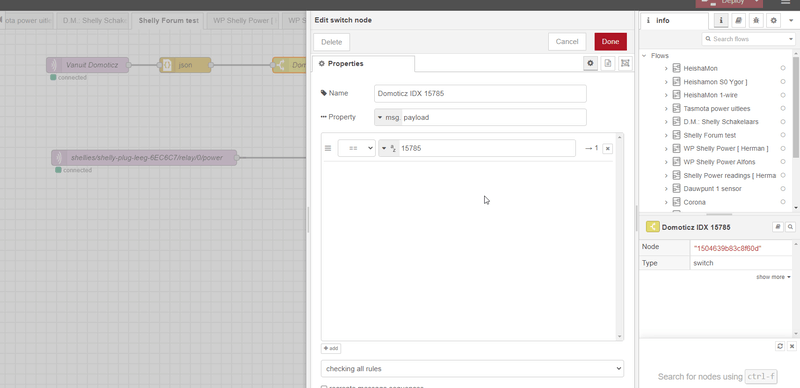The image size is (800, 388).
Task: Toggle HeishaMon flow status circle
Action: 783,68
